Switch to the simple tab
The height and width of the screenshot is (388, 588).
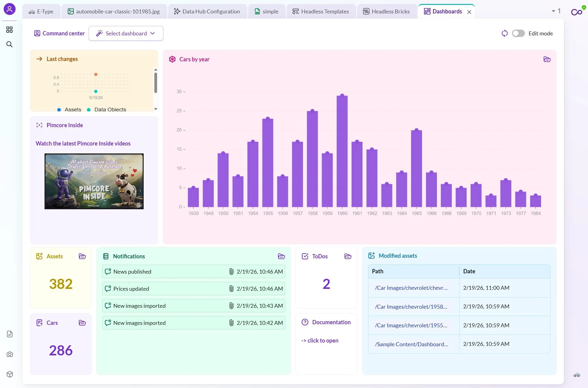click(x=267, y=12)
